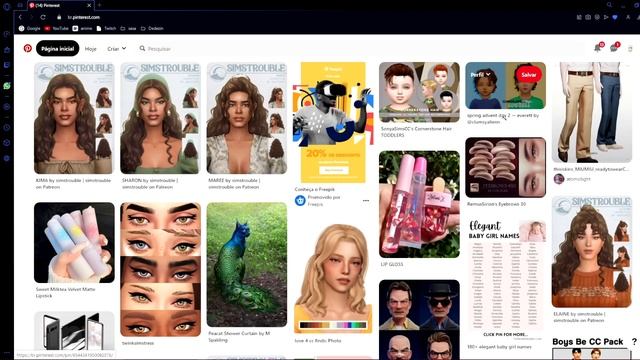Open the anime bookmark
Viewport: 640px width, 360px height.
tap(82, 29)
